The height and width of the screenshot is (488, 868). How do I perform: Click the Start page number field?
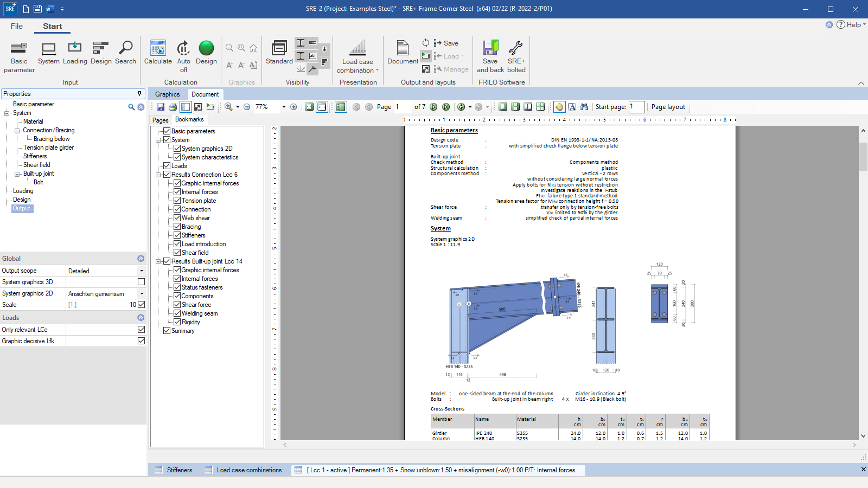point(637,107)
